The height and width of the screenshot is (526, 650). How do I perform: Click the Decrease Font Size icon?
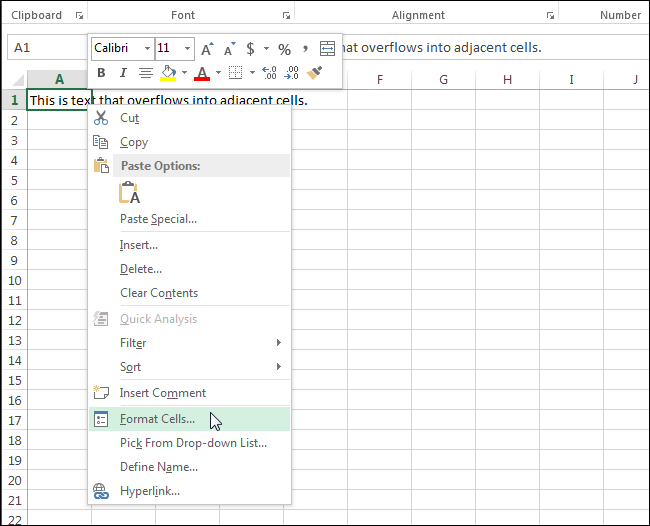point(228,49)
